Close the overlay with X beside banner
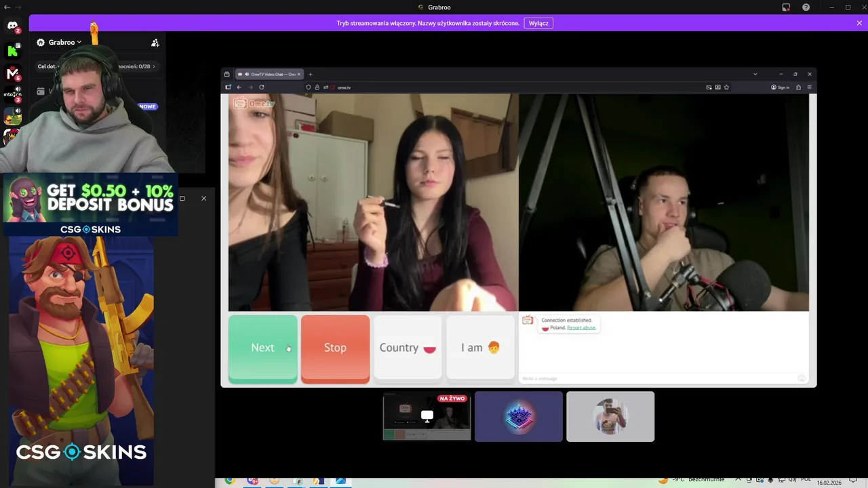Viewport: 868px width, 488px height. tap(203, 199)
